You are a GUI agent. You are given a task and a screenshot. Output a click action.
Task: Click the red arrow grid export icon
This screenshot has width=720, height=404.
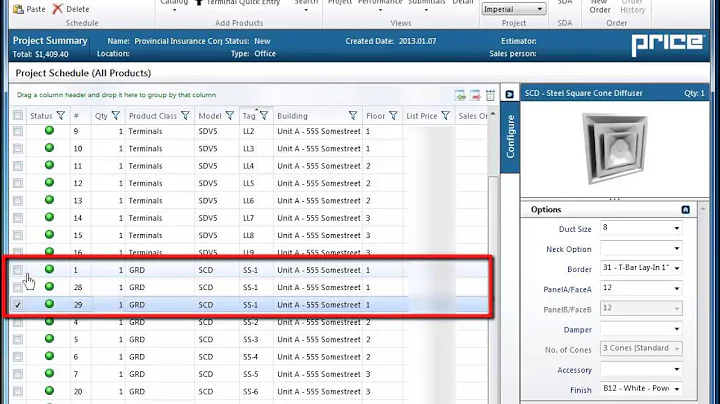(475, 95)
